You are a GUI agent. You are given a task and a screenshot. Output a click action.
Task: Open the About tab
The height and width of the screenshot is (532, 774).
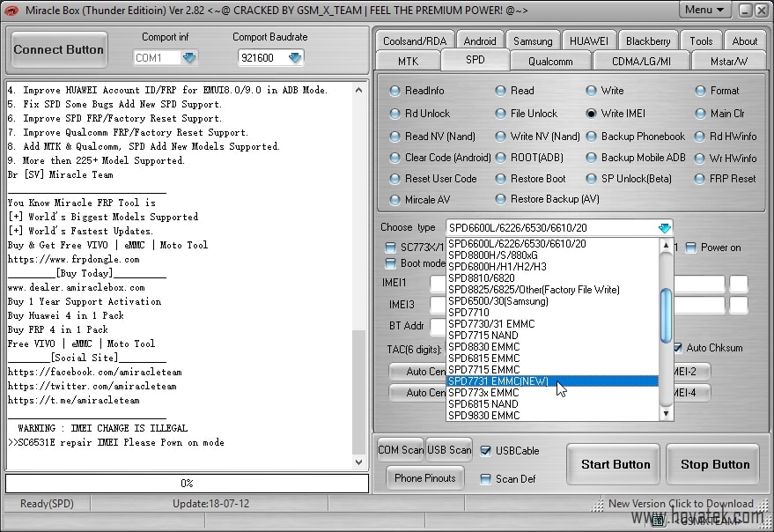(x=744, y=41)
